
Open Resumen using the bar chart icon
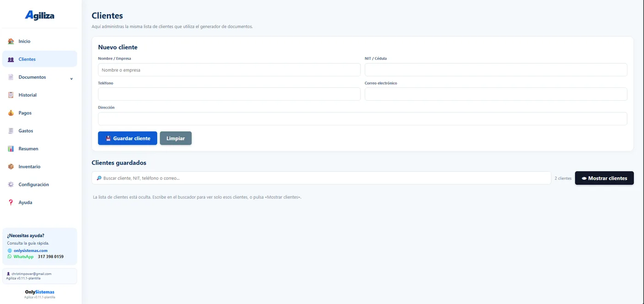click(x=11, y=149)
